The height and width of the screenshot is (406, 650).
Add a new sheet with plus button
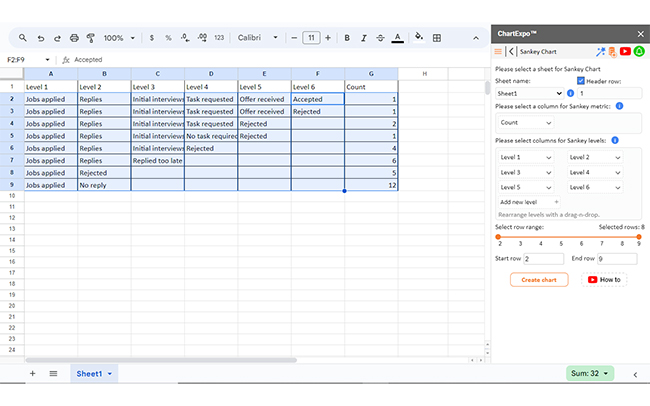[x=32, y=374]
